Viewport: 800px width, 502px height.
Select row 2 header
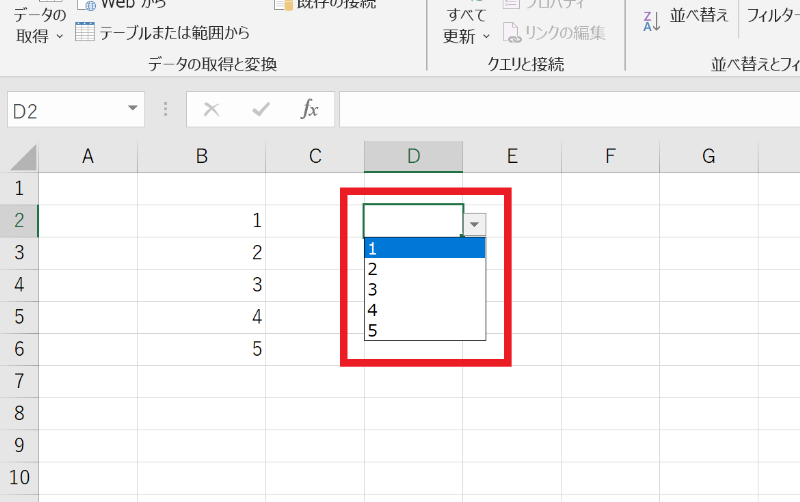[19, 221]
